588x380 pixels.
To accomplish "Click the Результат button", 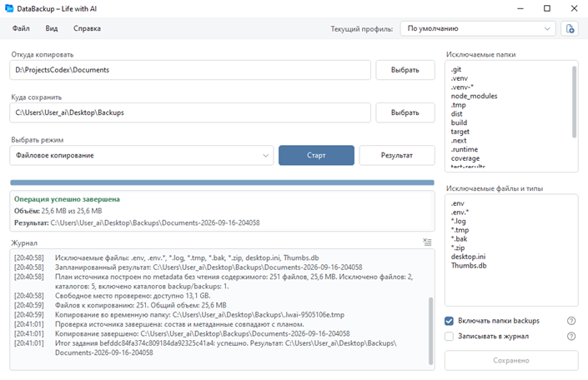I will click(397, 155).
